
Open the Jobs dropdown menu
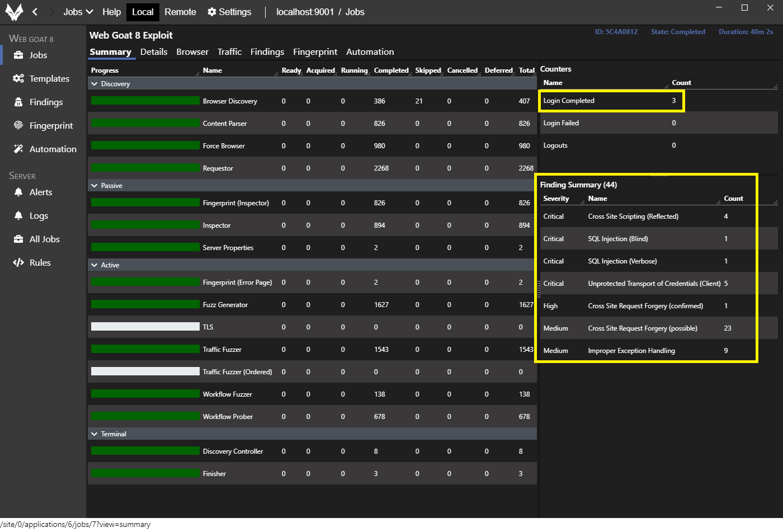(78, 12)
